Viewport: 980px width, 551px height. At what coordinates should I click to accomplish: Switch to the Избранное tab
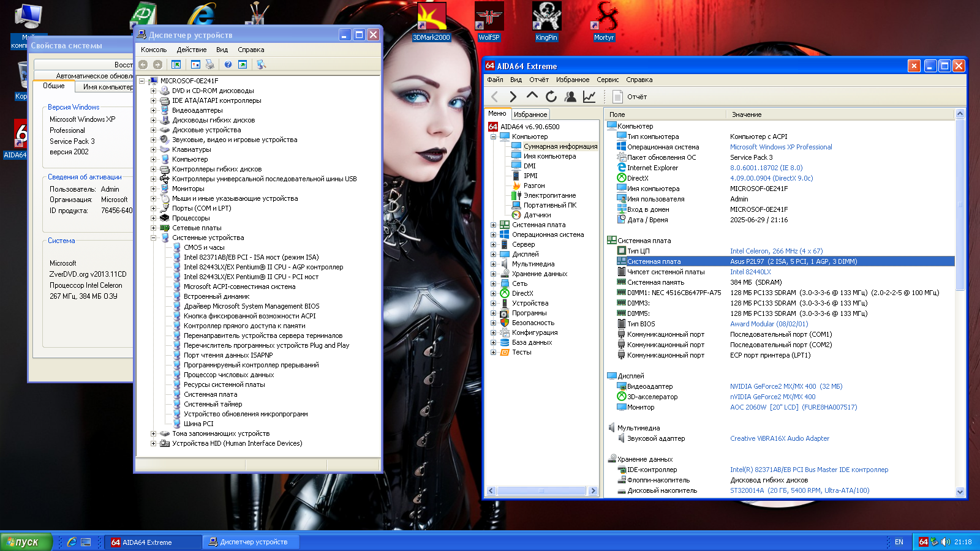click(x=530, y=114)
